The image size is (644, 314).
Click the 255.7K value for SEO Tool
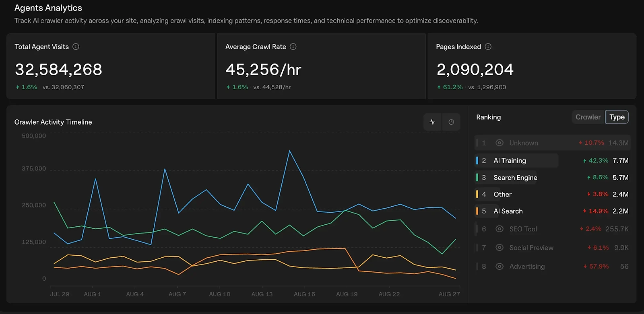(617, 229)
